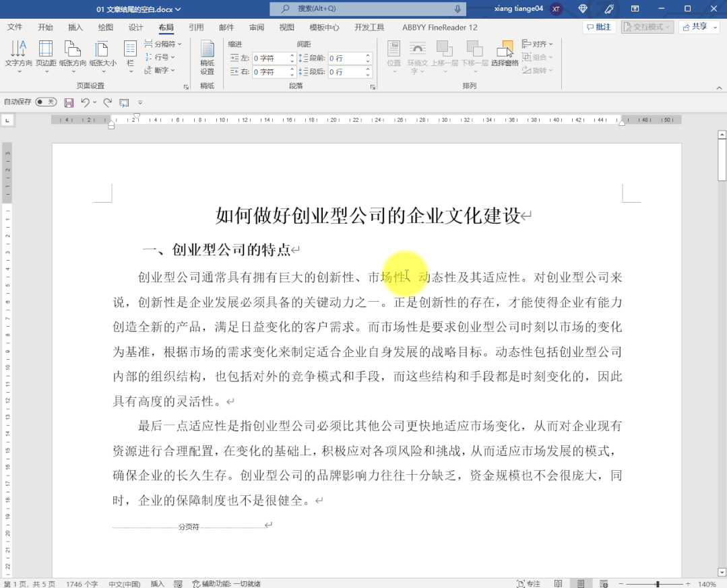The image size is (727, 588).
Task: Open the 选择窗格 selection pane
Action: coord(505,53)
